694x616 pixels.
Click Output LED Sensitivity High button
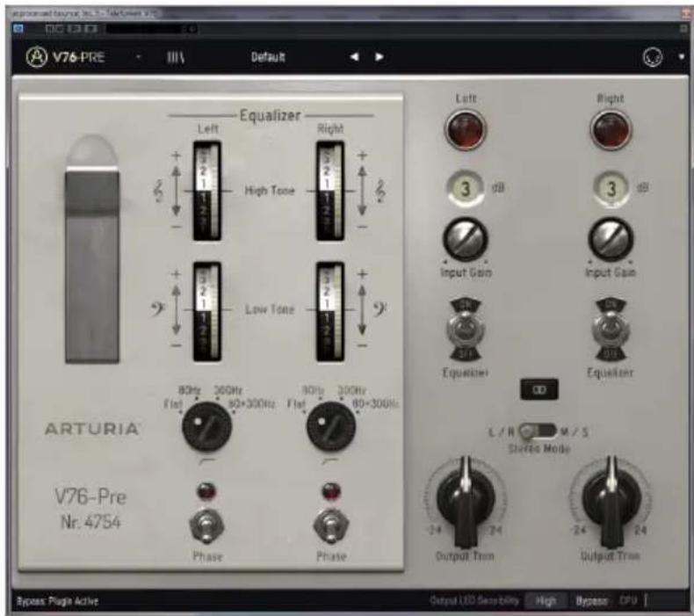point(546,601)
